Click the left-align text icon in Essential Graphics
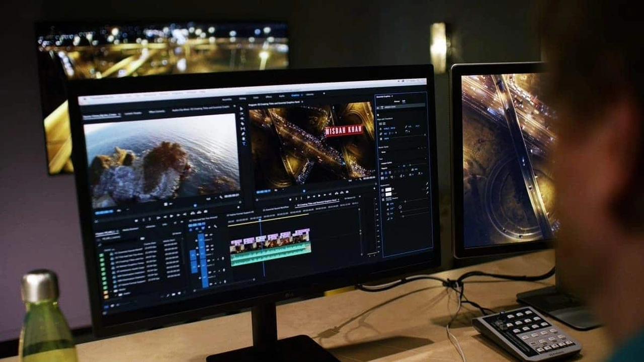The height and width of the screenshot is (362, 644). [382, 172]
